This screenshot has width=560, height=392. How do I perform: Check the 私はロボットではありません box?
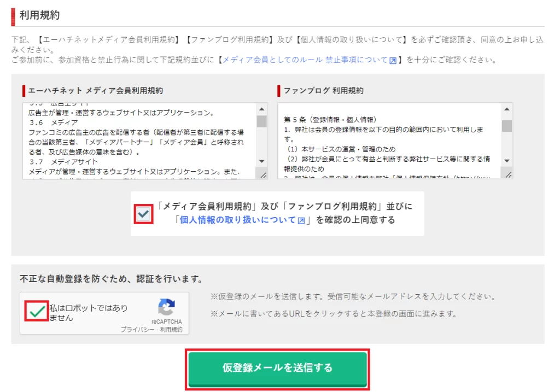[37, 312]
